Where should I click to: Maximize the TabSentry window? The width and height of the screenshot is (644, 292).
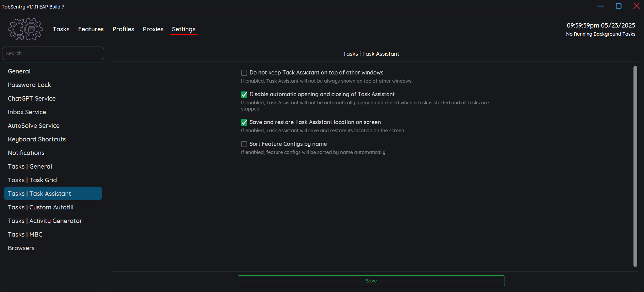(x=619, y=6)
